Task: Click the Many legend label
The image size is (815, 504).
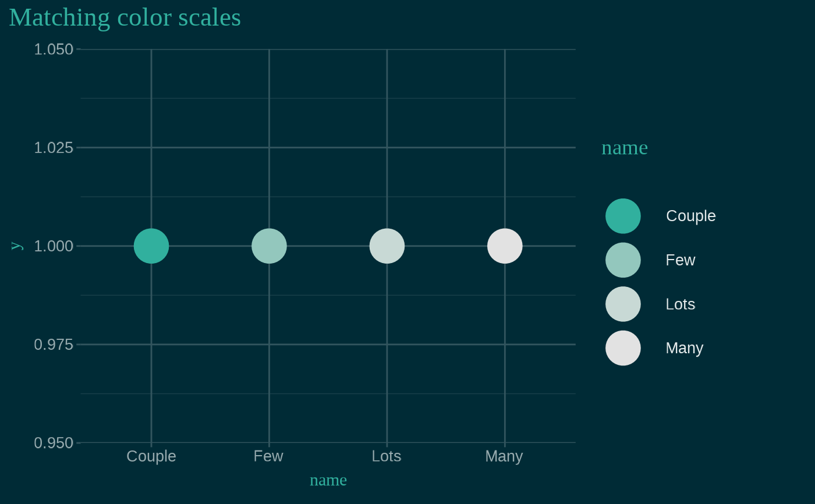Action: point(685,348)
